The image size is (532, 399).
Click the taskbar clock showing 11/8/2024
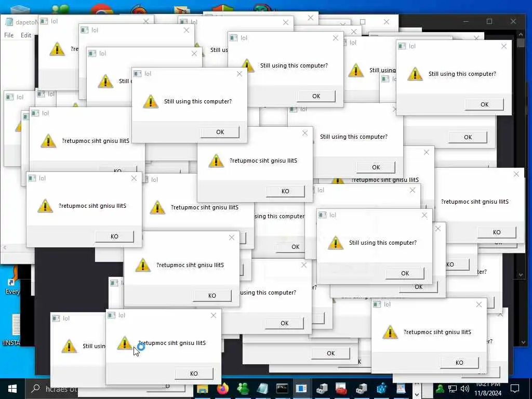click(x=488, y=389)
